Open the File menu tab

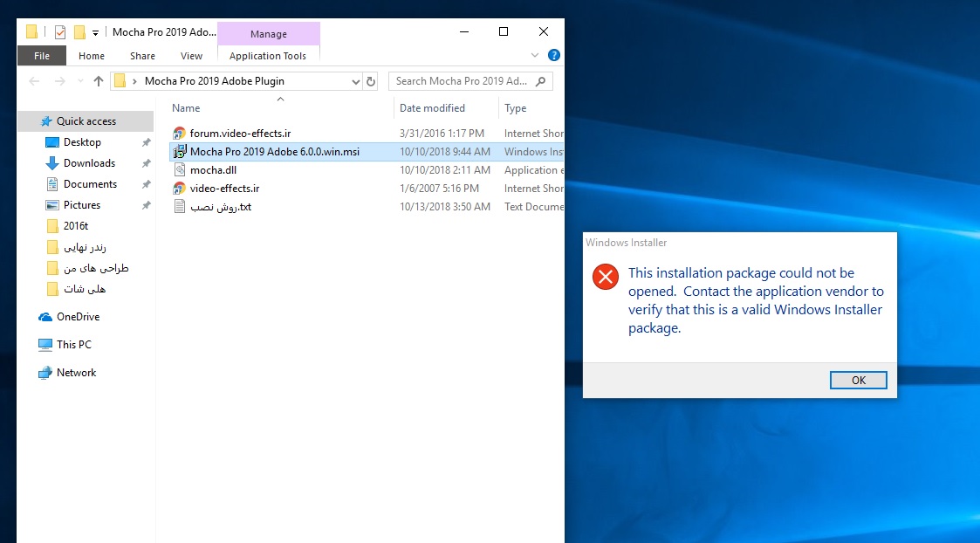[x=42, y=56]
